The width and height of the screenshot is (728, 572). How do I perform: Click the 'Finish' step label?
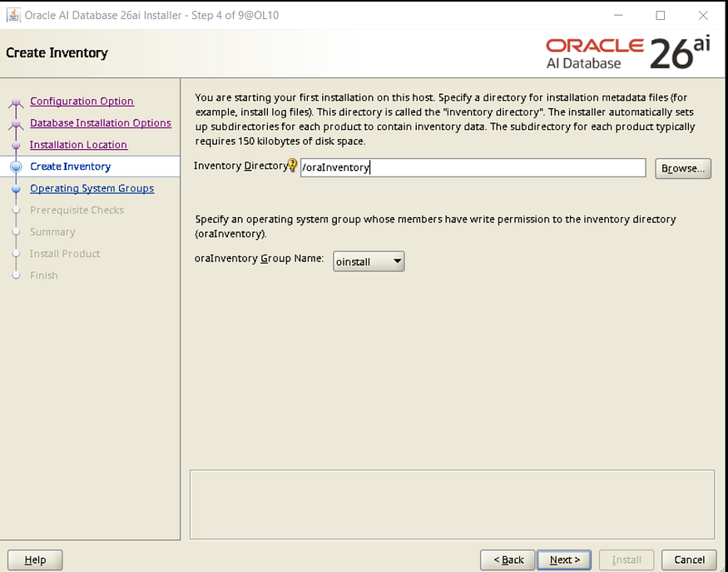pos(43,276)
